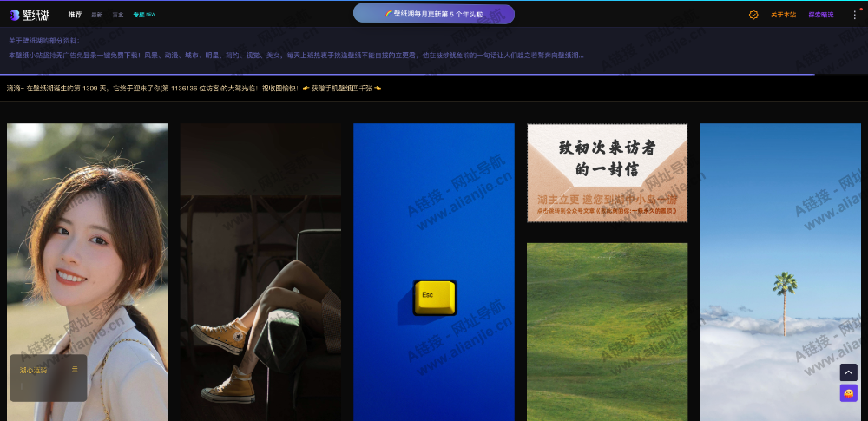Open the three-dot more menu
868x421 pixels.
click(854, 15)
